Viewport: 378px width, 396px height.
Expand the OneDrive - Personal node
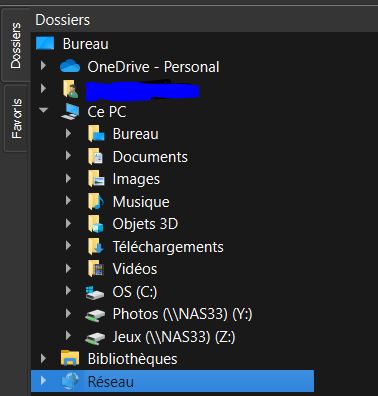point(43,65)
